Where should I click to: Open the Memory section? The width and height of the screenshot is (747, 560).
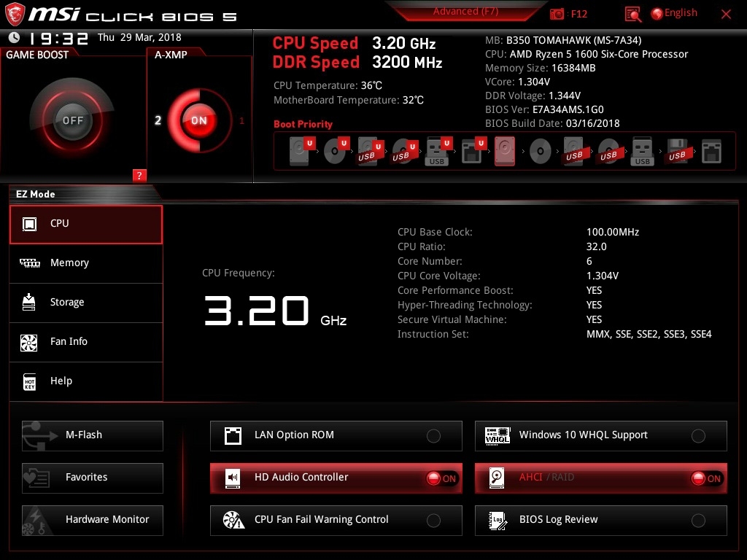(86, 263)
